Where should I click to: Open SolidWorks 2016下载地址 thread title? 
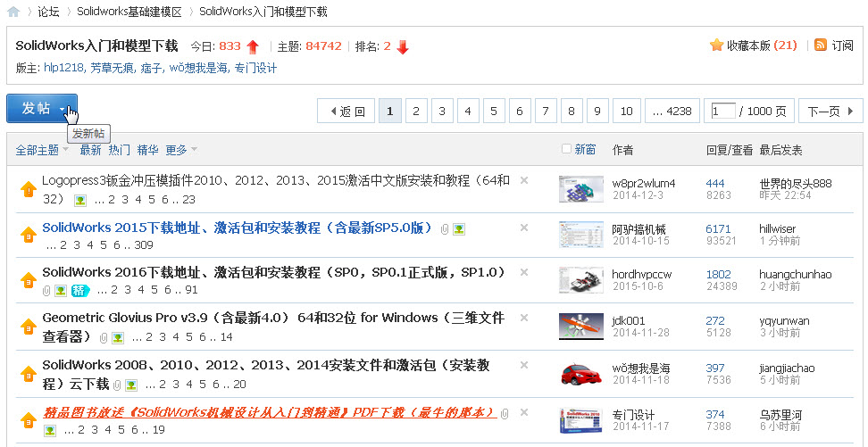point(274,272)
